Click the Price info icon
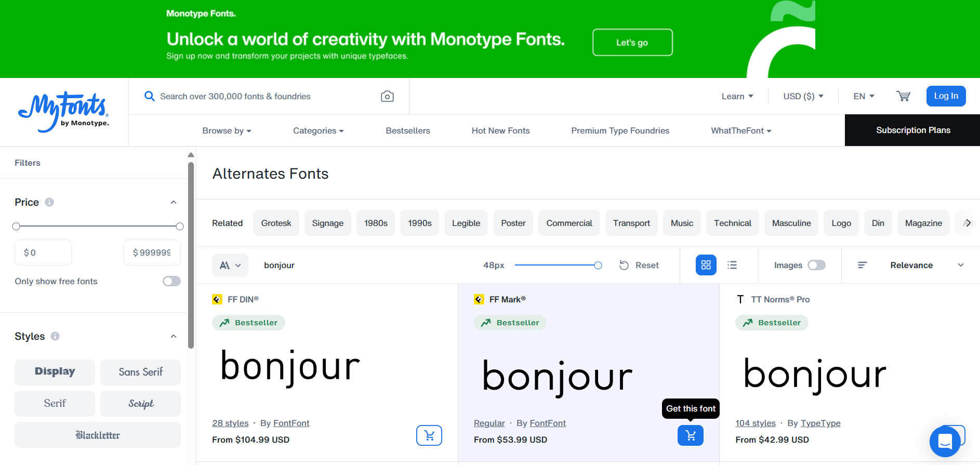 [49, 202]
